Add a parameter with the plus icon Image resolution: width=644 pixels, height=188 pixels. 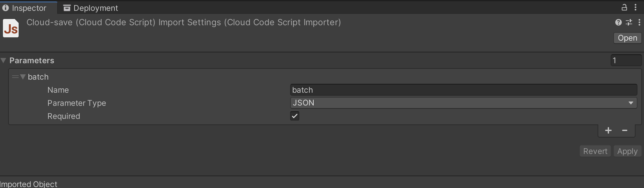[x=608, y=130]
